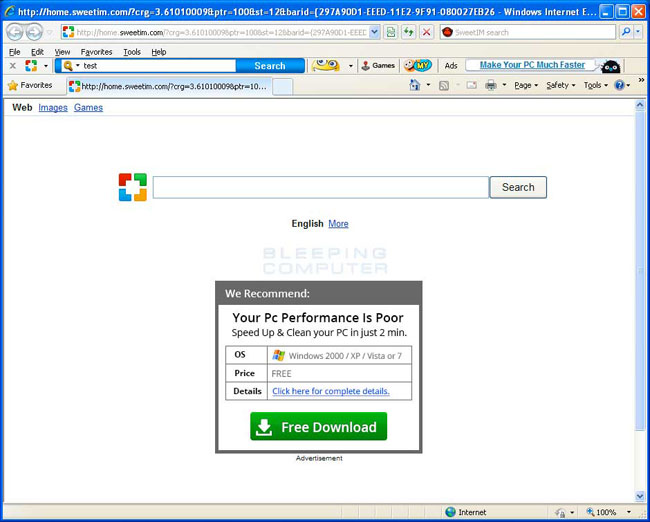
Task: Click the Refresh page icon
Action: click(x=409, y=32)
